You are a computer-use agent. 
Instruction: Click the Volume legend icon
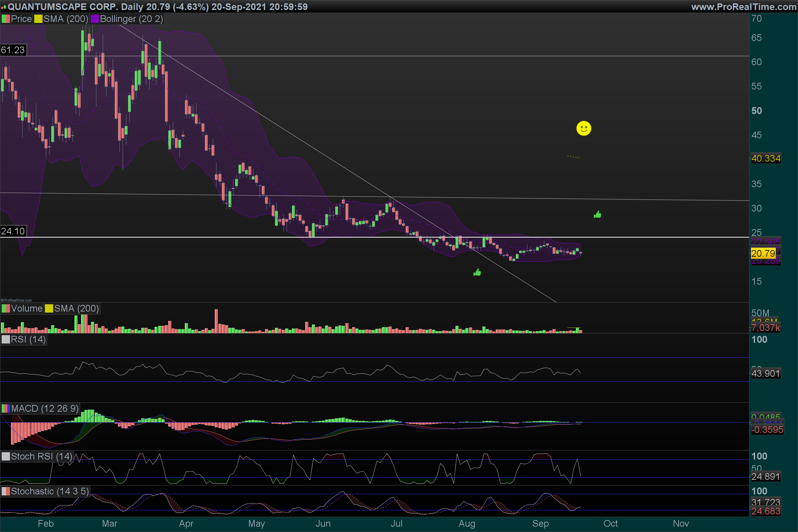pyautogui.click(x=5, y=309)
